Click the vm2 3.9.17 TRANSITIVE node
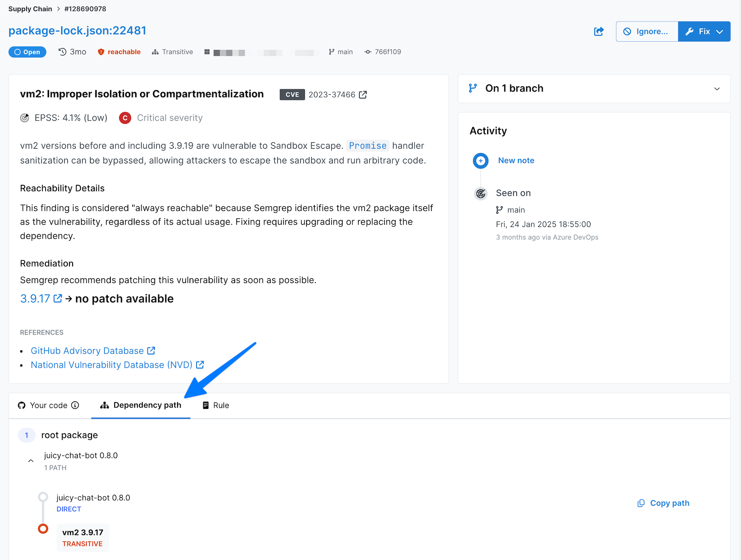The height and width of the screenshot is (560, 741). [83, 538]
